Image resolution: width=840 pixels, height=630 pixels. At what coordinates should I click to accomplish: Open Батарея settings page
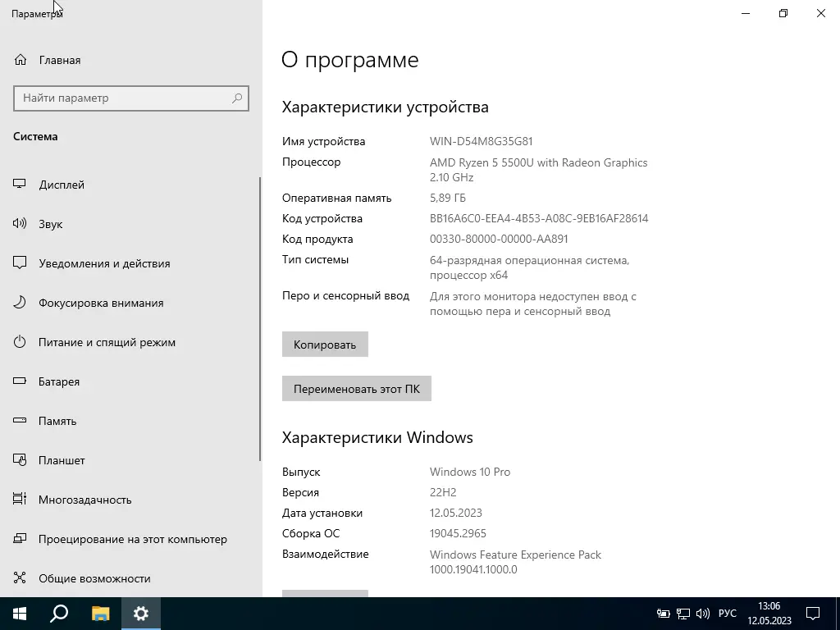point(59,382)
